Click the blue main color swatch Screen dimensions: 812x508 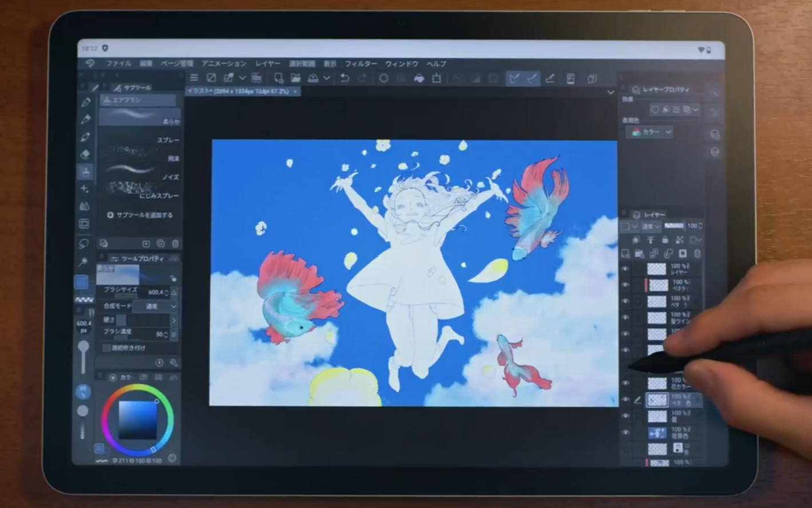pos(81,282)
